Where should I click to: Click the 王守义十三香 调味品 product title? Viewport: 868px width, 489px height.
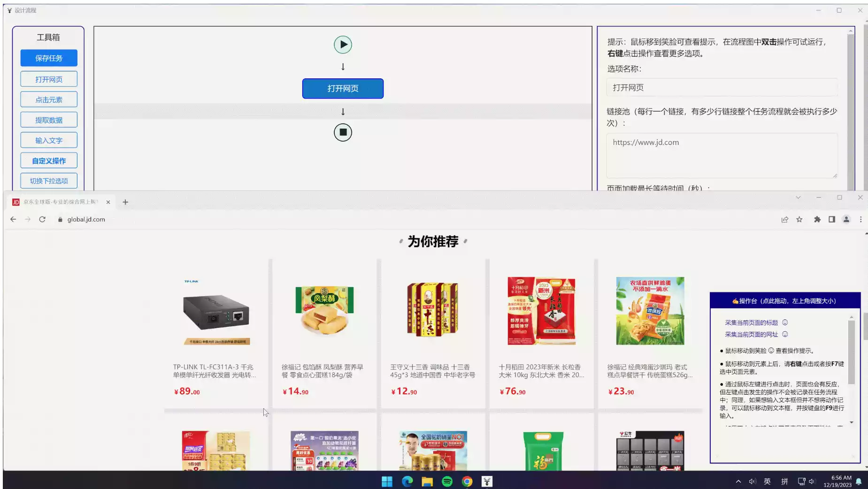[432, 371]
